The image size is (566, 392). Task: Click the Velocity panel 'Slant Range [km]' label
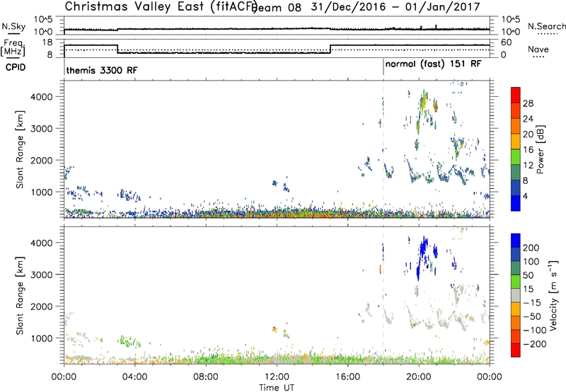click(20, 296)
